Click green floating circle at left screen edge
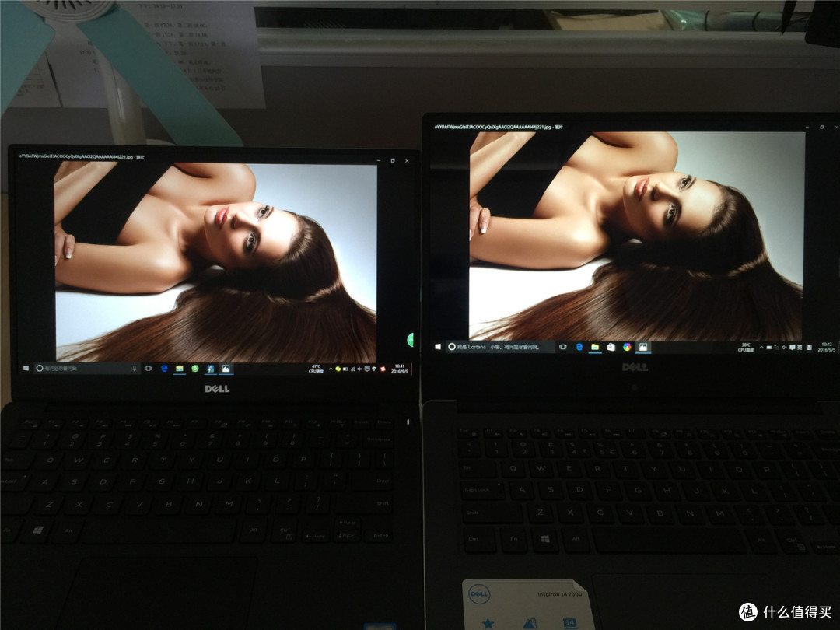This screenshot has width=840, height=630. (x=411, y=340)
